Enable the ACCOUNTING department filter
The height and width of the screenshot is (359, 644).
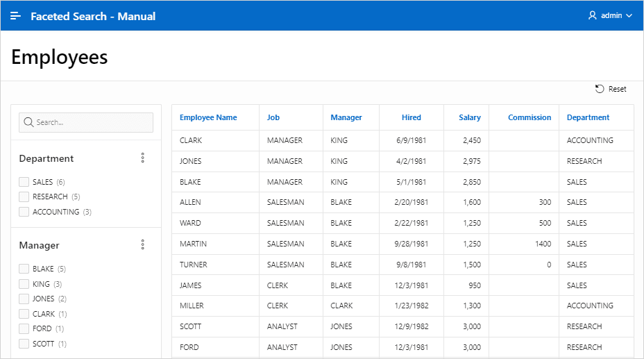[24, 212]
